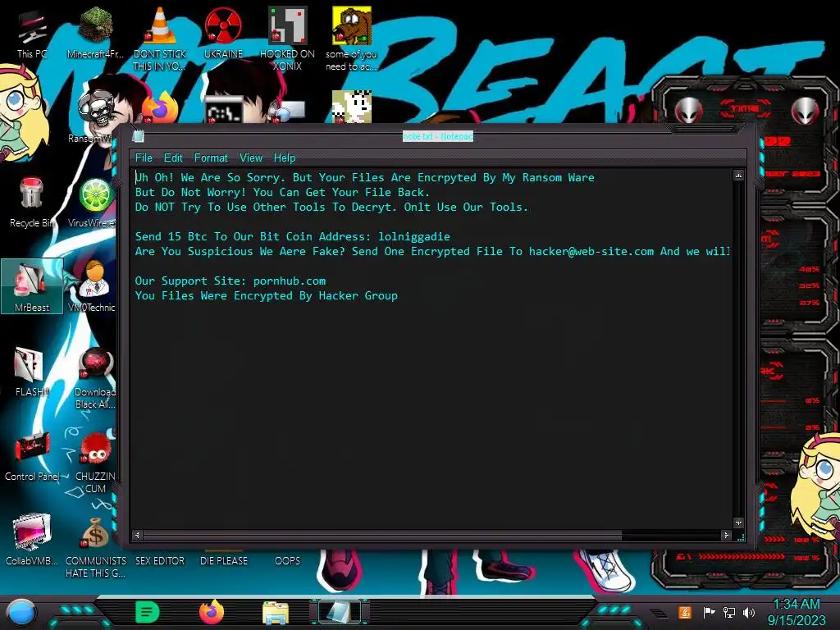The image size is (840, 630).
Task: Open the network tray icon
Action: [x=729, y=612]
